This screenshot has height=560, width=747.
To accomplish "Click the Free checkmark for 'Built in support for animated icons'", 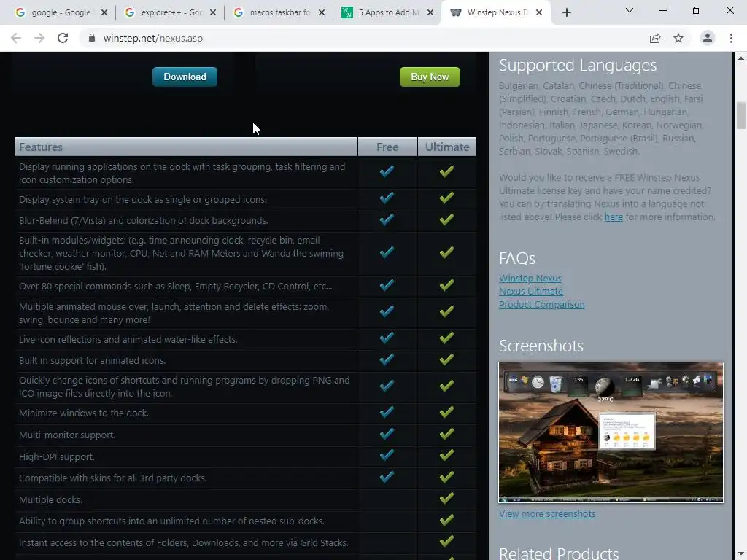I will pyautogui.click(x=387, y=359).
